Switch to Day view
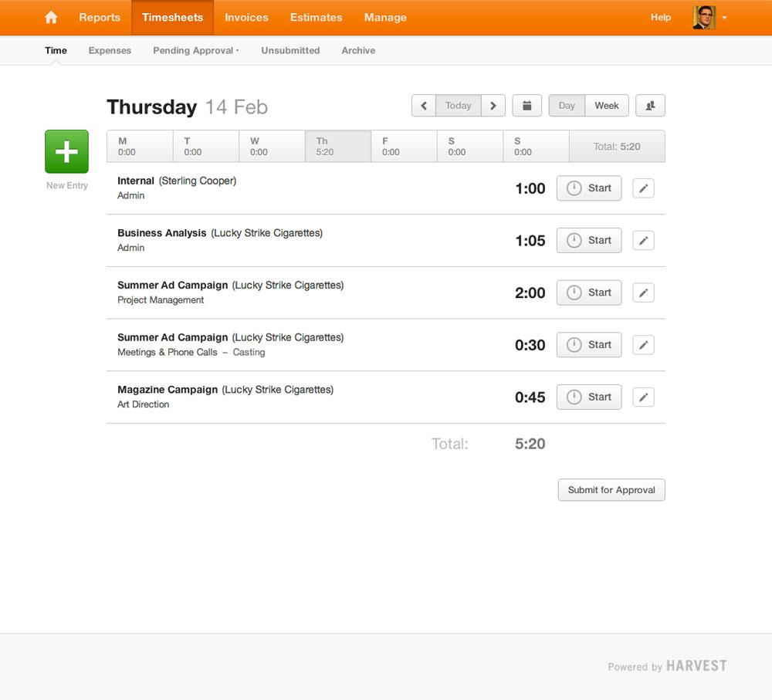 tap(567, 106)
